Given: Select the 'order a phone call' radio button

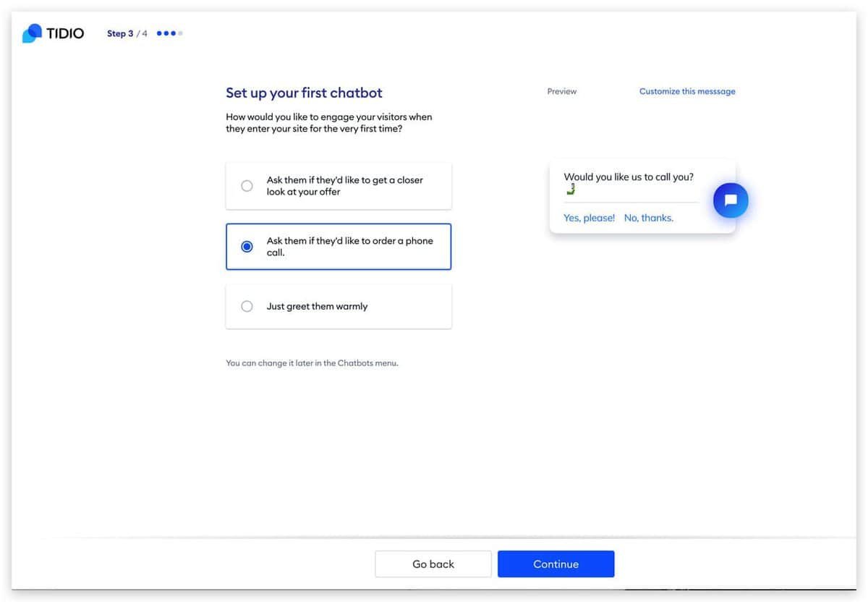Looking at the screenshot, I should click(247, 247).
